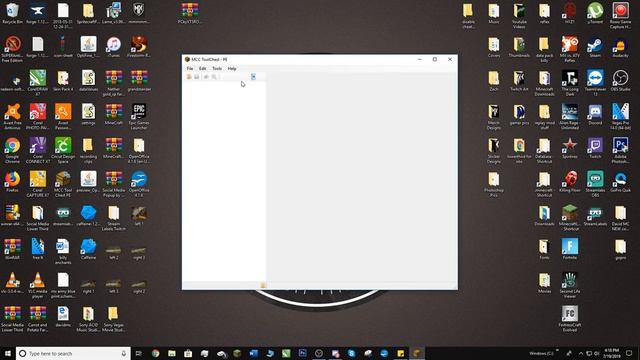Open Chrome from the taskbar

[156, 353]
